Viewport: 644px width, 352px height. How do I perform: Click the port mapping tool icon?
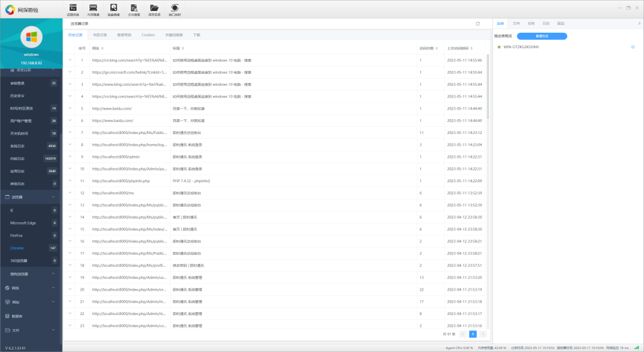click(x=175, y=8)
